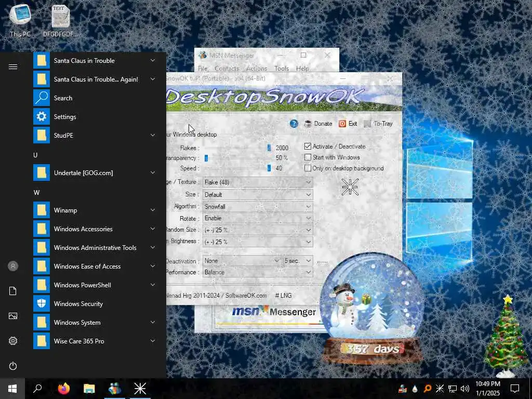Click the Power icon in Start sidebar

click(x=13, y=366)
